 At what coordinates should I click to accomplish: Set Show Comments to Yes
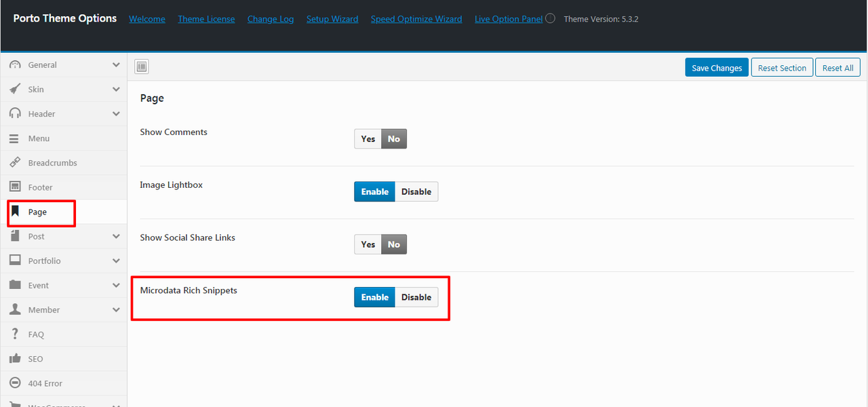[368, 139]
